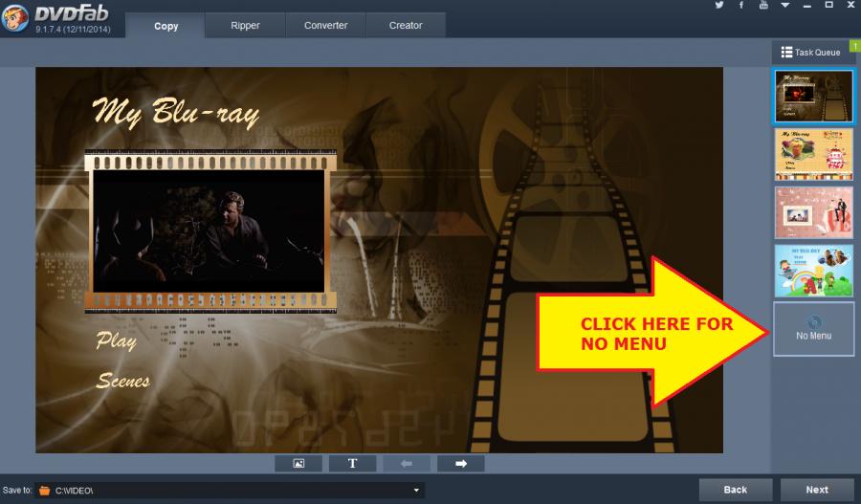Image resolution: width=861 pixels, height=504 pixels.
Task: Open the Twitter link icon
Action: point(718,5)
